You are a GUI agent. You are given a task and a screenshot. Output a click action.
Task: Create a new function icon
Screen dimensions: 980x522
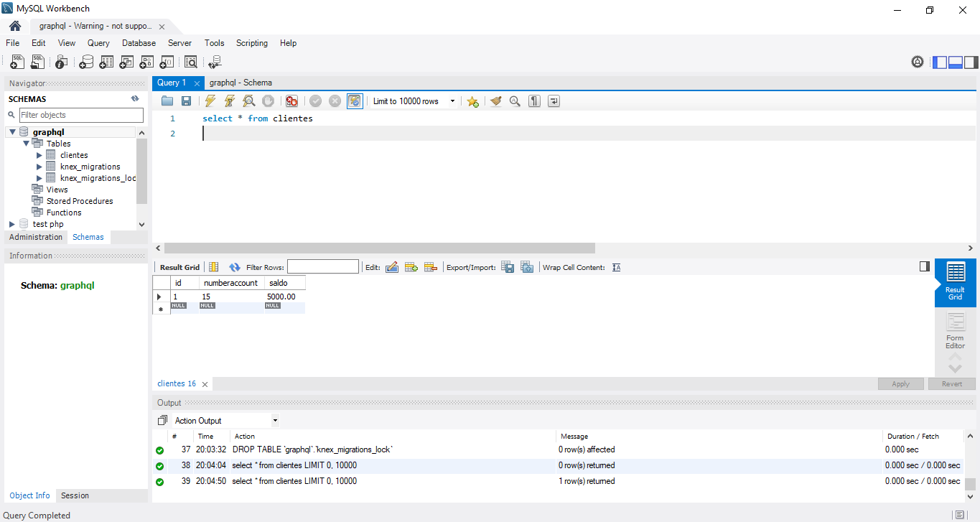click(x=167, y=62)
